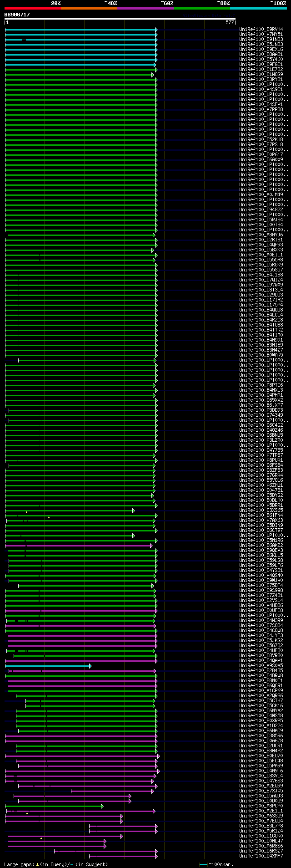The image size is (291, 868).
Task: Select hit label UniRef100_Q04781
Action: pos(261,490)
